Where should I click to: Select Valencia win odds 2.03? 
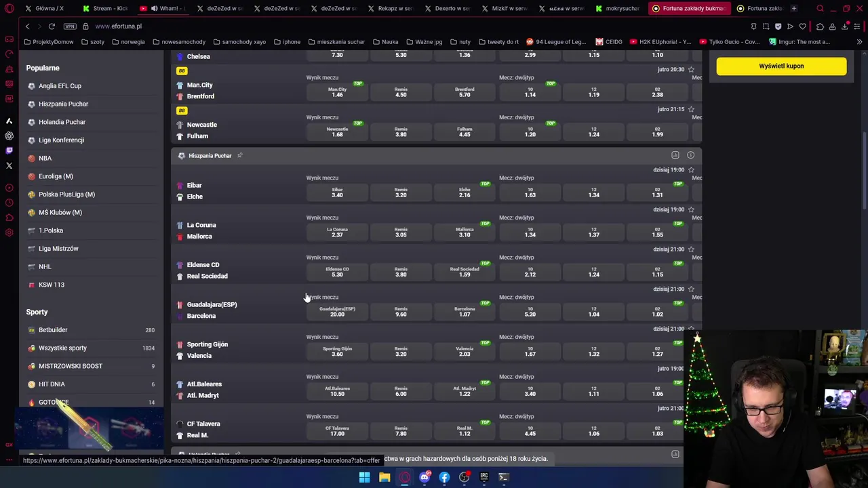coord(465,352)
